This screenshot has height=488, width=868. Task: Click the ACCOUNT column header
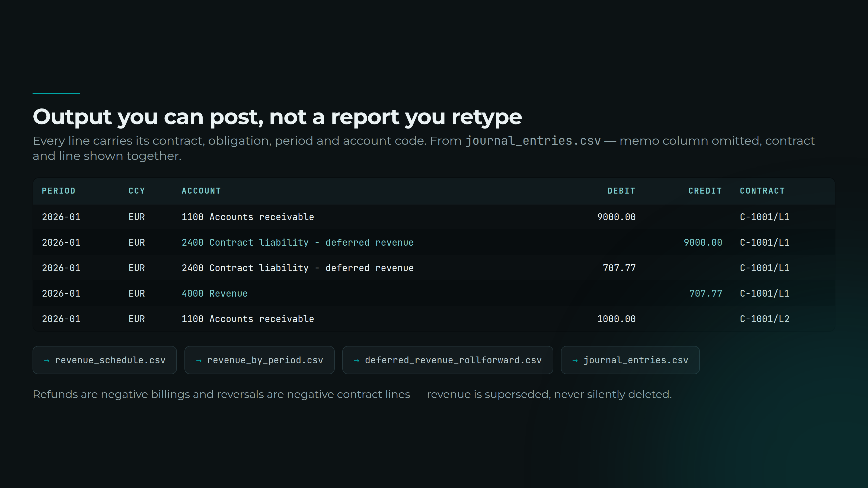point(201,191)
